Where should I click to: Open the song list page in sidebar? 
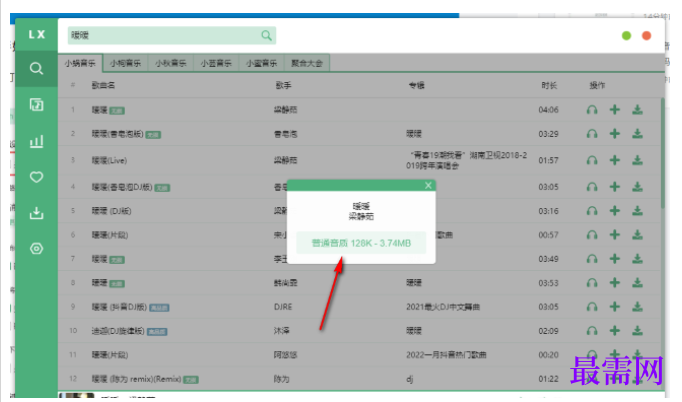[36, 105]
